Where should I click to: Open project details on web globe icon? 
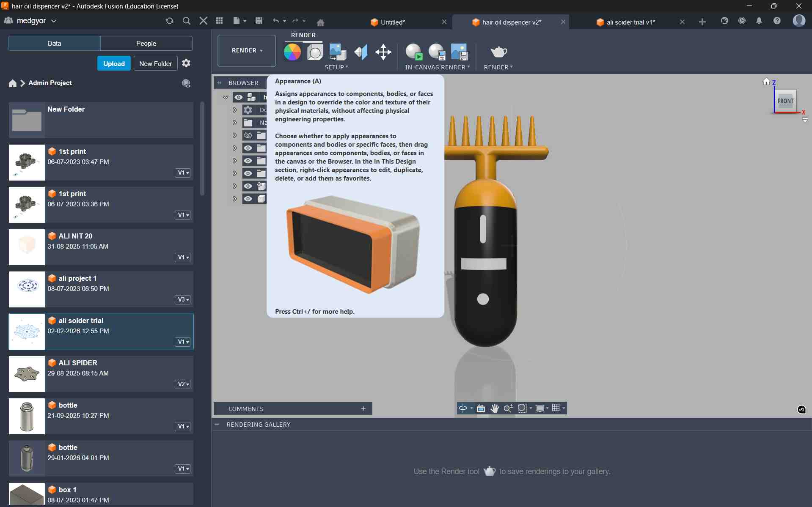pyautogui.click(x=186, y=83)
